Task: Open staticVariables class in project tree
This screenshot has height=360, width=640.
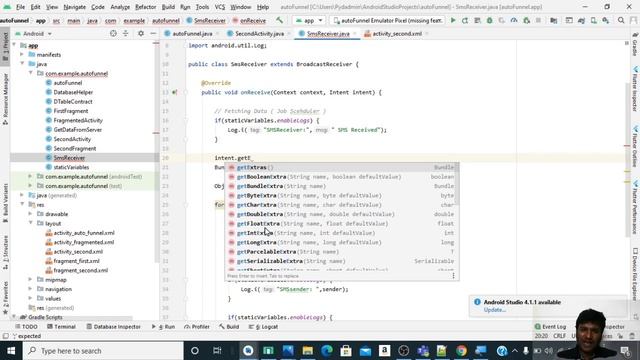Action: pyautogui.click(x=71, y=167)
